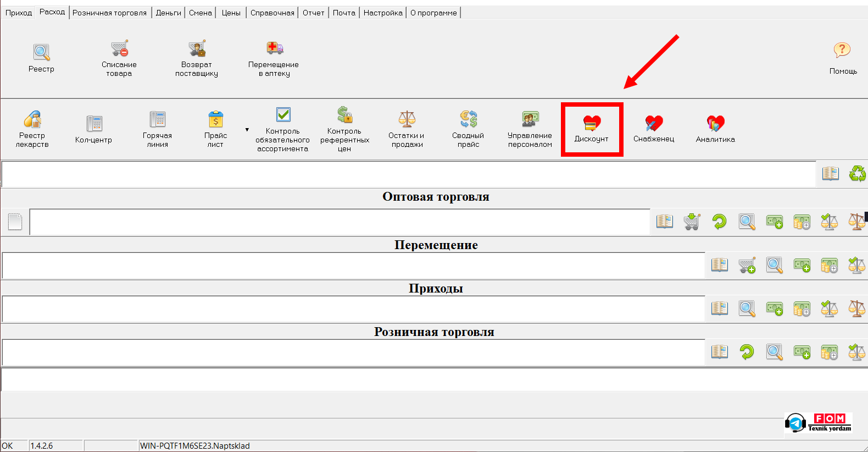Screen dimensions: 868x452
Task: Click the banknote-plus icon in Оптовая торговля row
Action: (x=775, y=222)
